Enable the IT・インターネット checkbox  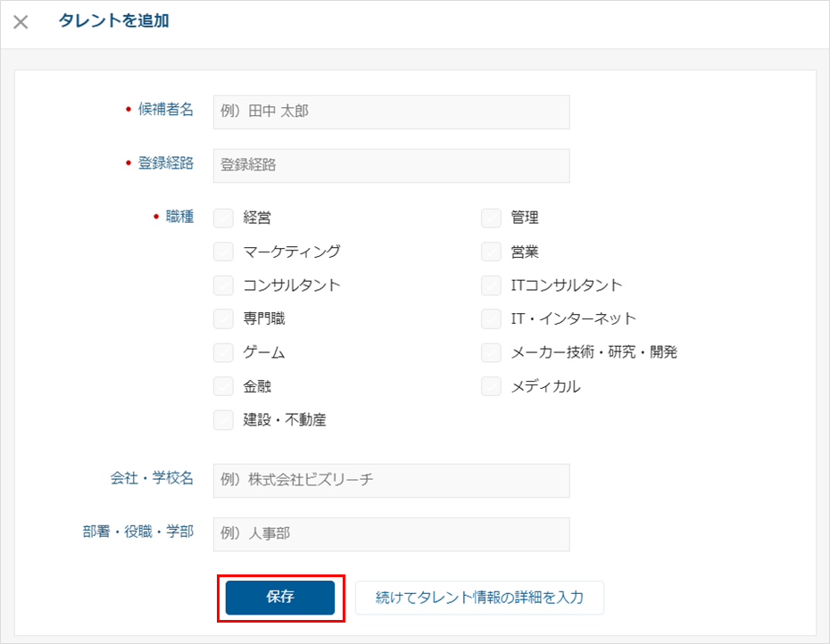click(491, 318)
